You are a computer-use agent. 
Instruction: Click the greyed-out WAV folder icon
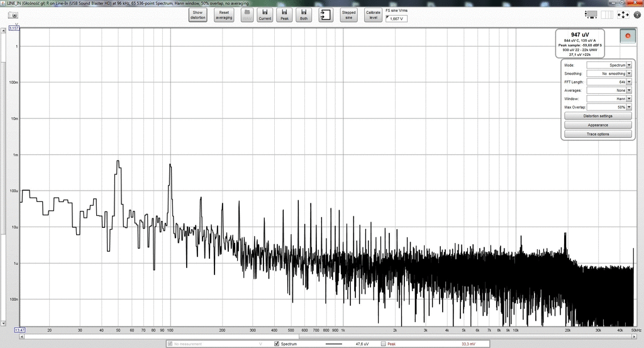coord(247,15)
